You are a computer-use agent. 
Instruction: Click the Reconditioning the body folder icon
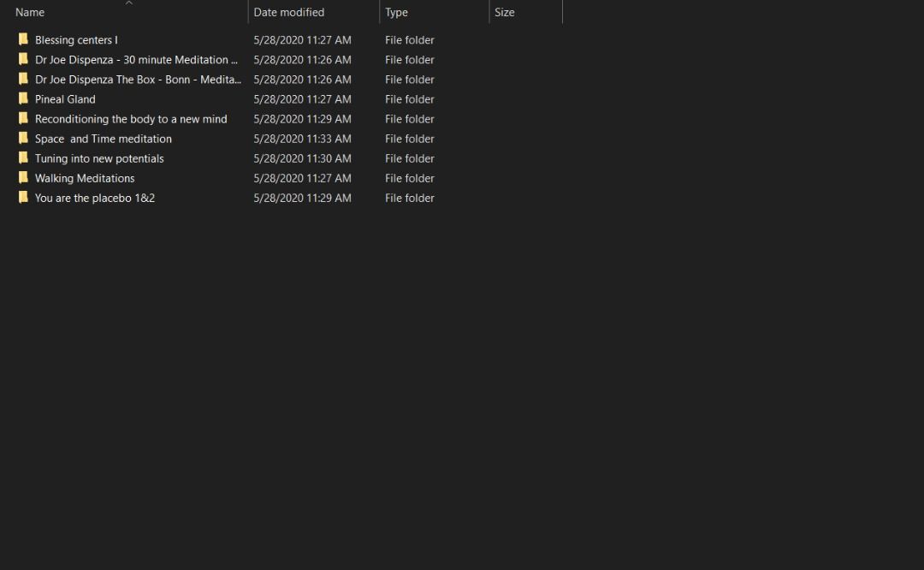point(23,119)
